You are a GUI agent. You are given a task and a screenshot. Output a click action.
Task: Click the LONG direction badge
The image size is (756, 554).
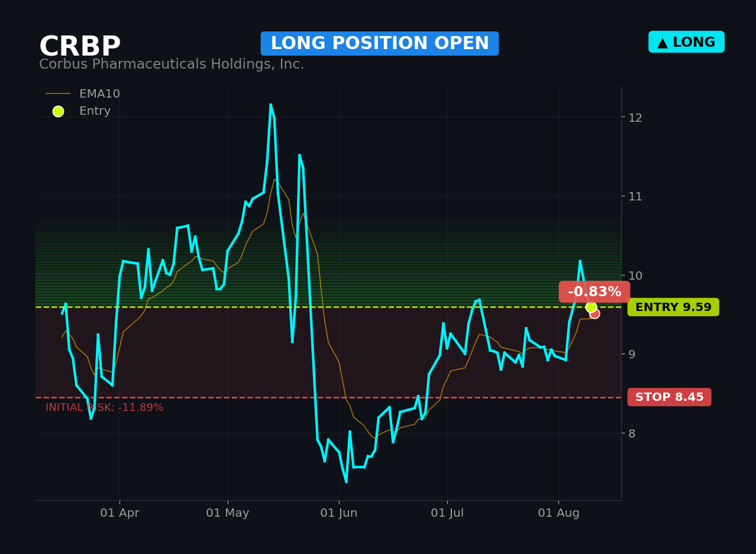pos(686,42)
